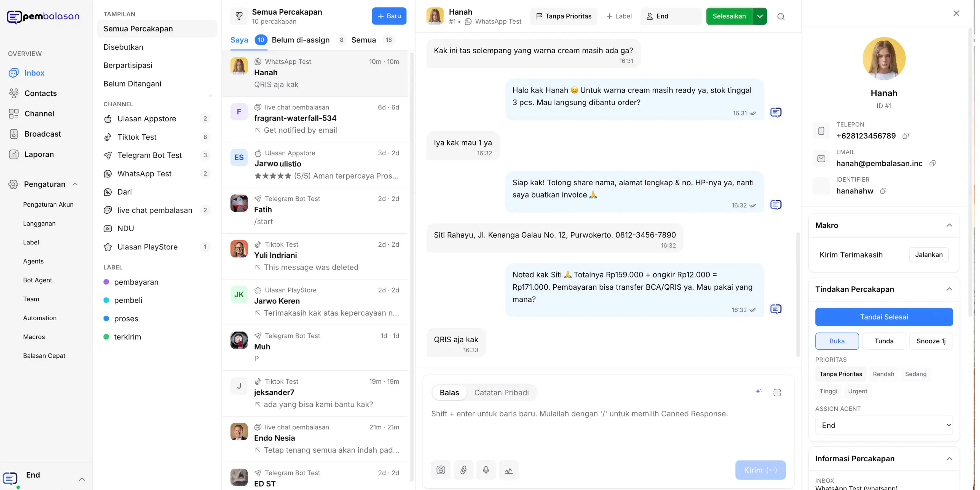The height and width of the screenshot is (490, 980).
Task: Set the conversation status to Buka
Action: [x=837, y=341]
